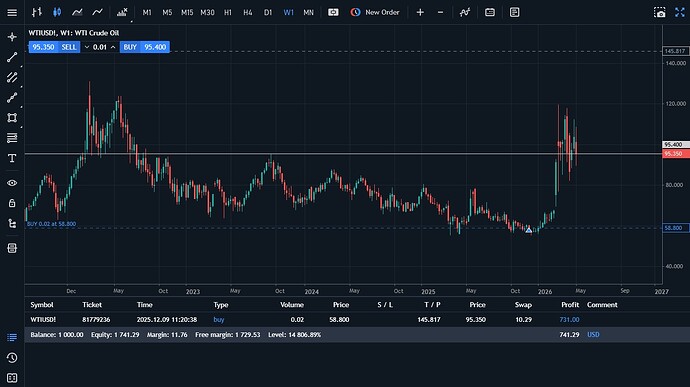This screenshot has height=387, width=690.
Task: Select the M5 timeframe
Action: (x=167, y=13)
